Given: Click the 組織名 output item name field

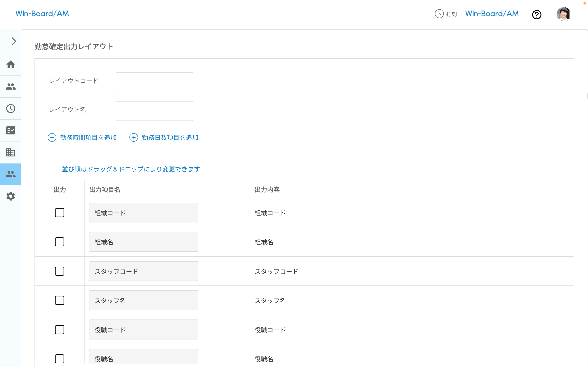Looking at the screenshot, I should [143, 242].
